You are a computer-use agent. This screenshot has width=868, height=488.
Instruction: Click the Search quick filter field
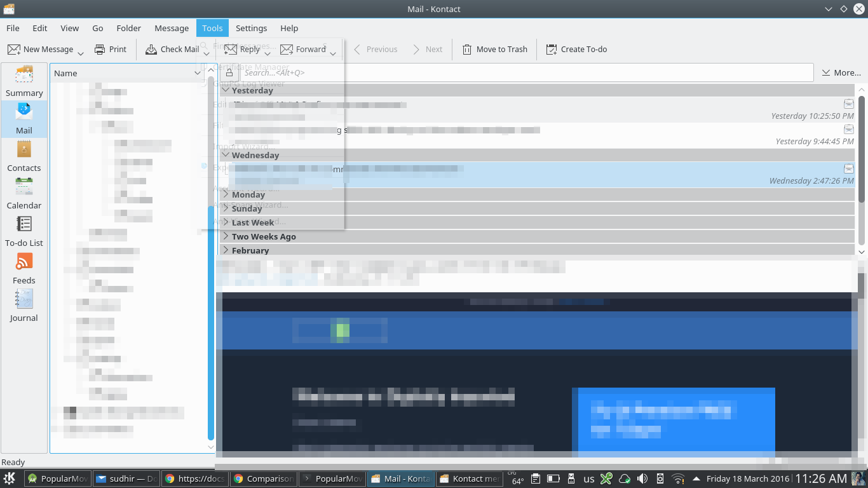[526, 72]
